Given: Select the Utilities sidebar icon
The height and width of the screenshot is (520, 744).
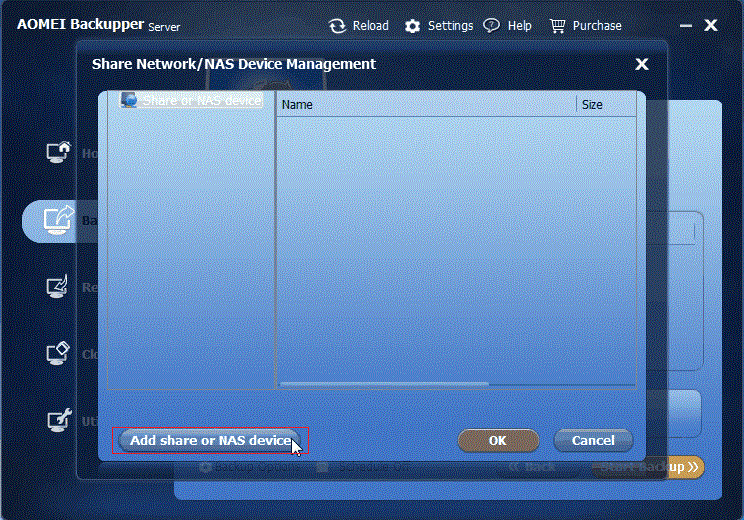Looking at the screenshot, I should pyautogui.click(x=59, y=420).
